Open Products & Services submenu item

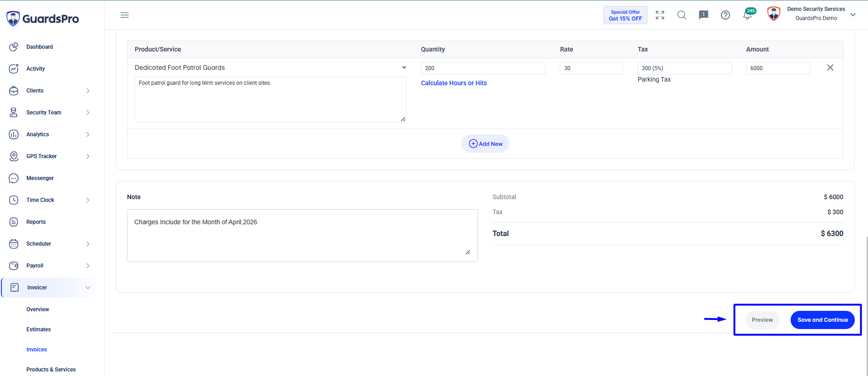coord(51,370)
